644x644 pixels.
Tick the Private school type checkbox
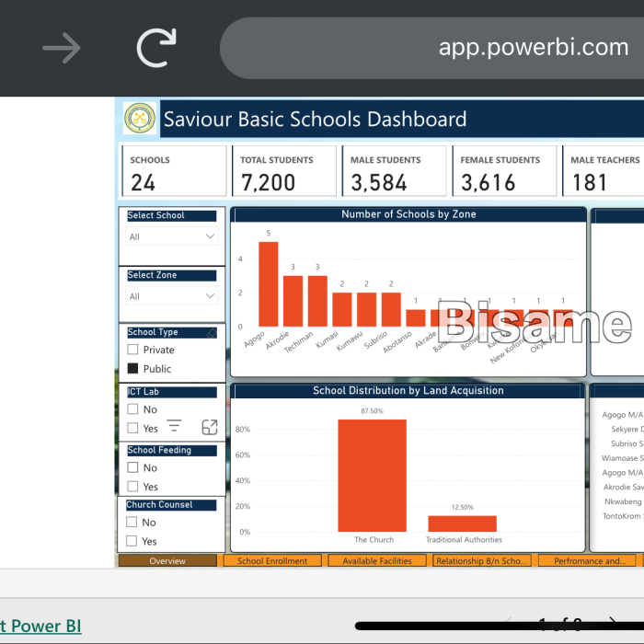coord(132,350)
